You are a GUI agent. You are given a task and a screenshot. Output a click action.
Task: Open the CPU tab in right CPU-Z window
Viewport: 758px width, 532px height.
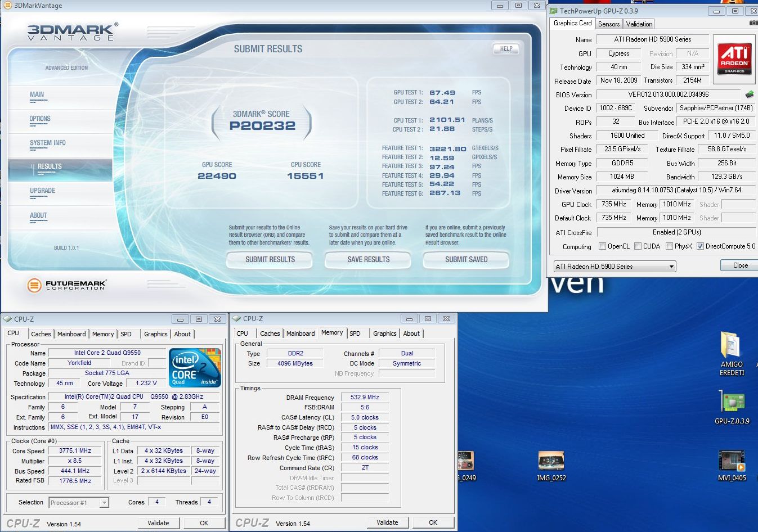click(x=243, y=333)
